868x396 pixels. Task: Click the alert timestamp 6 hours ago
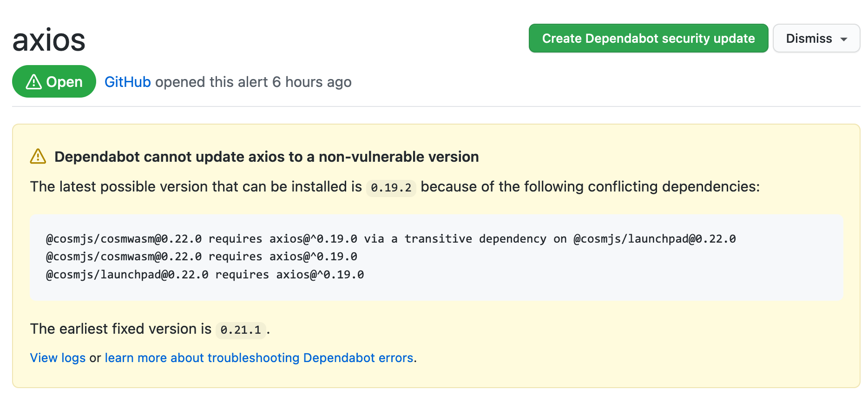point(311,82)
